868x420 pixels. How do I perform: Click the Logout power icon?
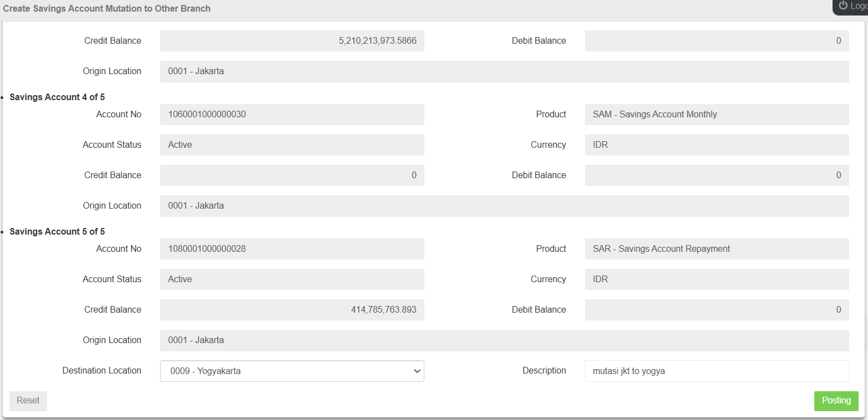(x=843, y=6)
